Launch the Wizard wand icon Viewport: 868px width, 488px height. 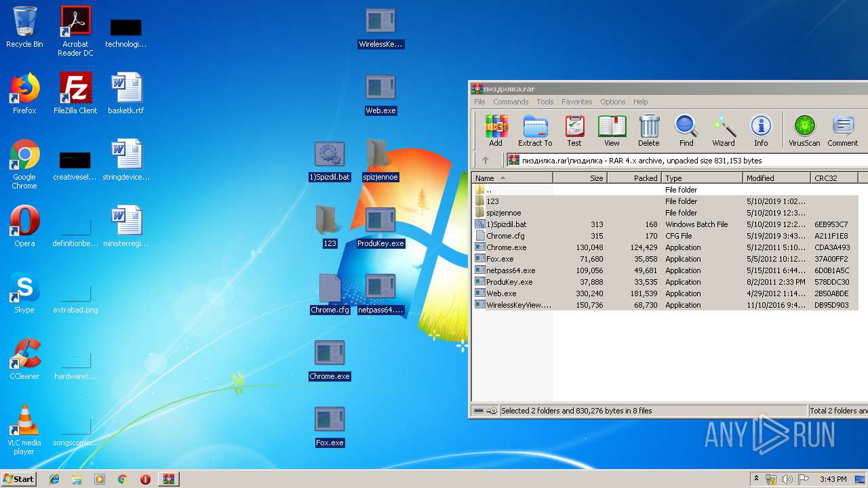(724, 131)
